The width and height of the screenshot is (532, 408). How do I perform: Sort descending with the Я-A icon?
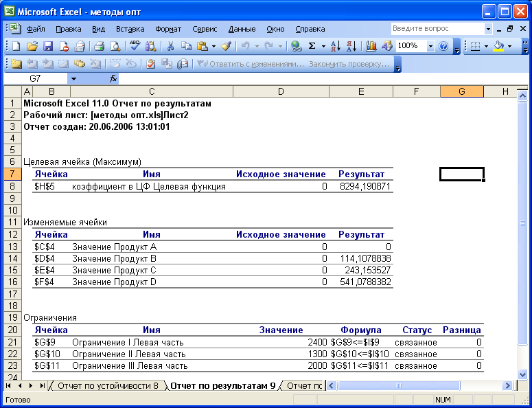[351, 46]
